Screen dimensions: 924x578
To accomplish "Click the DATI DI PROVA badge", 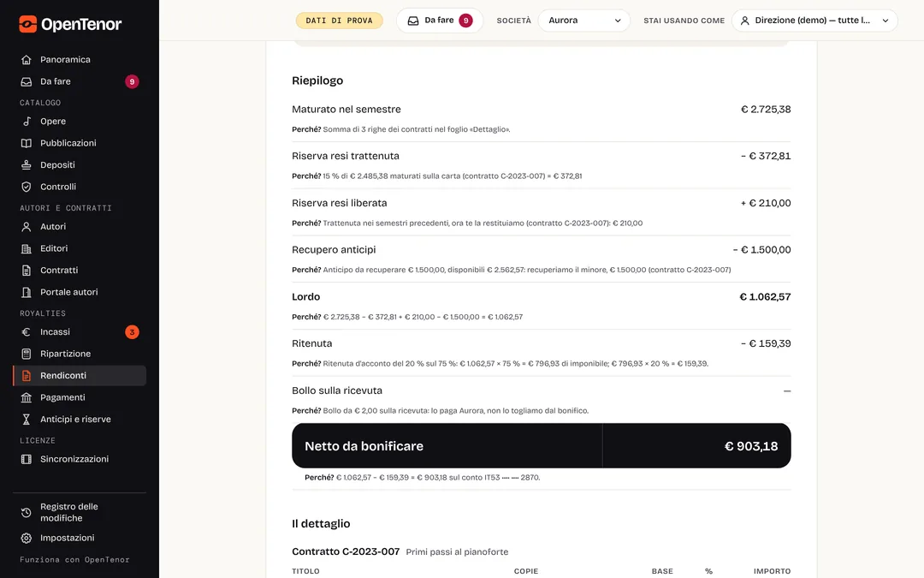I will (x=339, y=21).
